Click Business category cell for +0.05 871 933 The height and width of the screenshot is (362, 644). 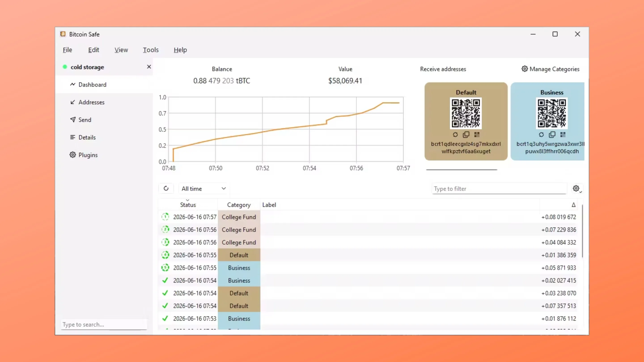239,268
